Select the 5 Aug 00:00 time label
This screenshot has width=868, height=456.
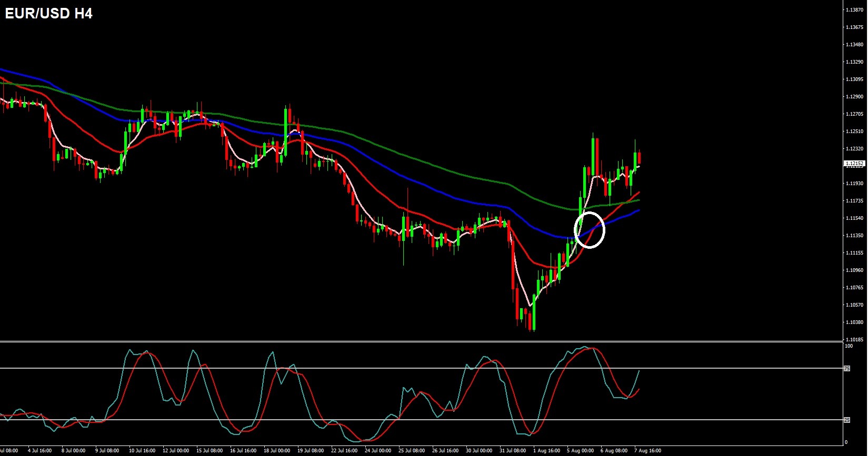580,451
